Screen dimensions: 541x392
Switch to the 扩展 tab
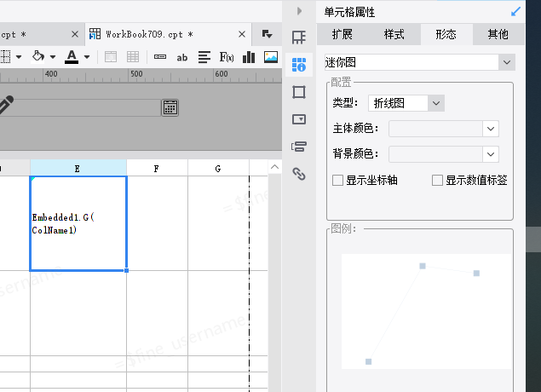tap(342, 34)
